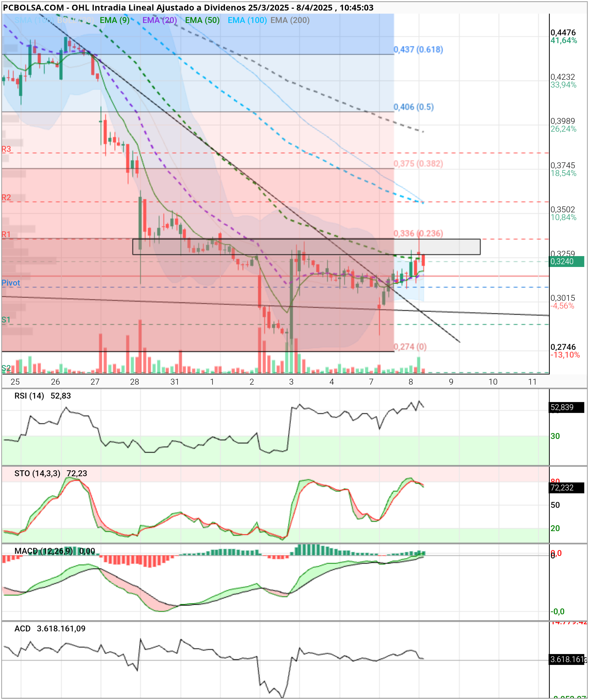Click the 50 stochastic level label

[555, 505]
